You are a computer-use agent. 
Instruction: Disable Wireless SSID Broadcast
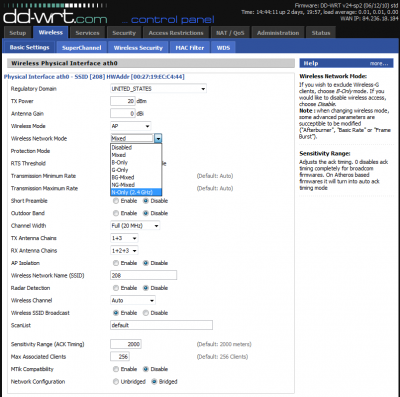pyautogui.click(x=146, y=313)
